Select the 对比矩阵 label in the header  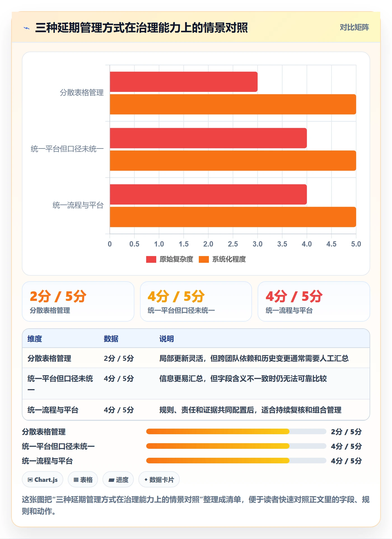click(354, 27)
